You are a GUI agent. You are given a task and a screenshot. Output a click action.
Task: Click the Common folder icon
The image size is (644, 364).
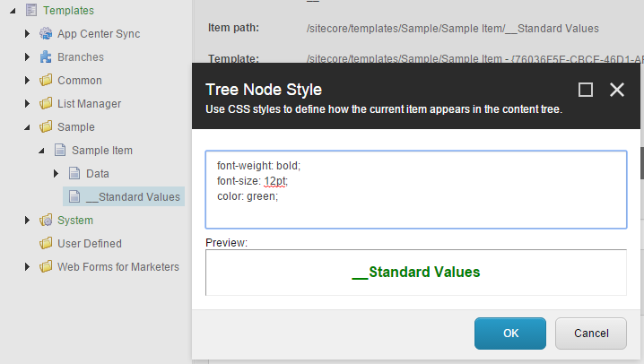tap(46, 81)
